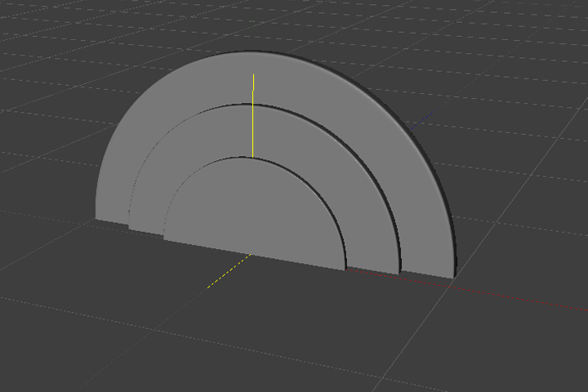Viewport: 588px width, 392px height.
Task: Click the yellow vertical line on the model
Action: click(253, 116)
